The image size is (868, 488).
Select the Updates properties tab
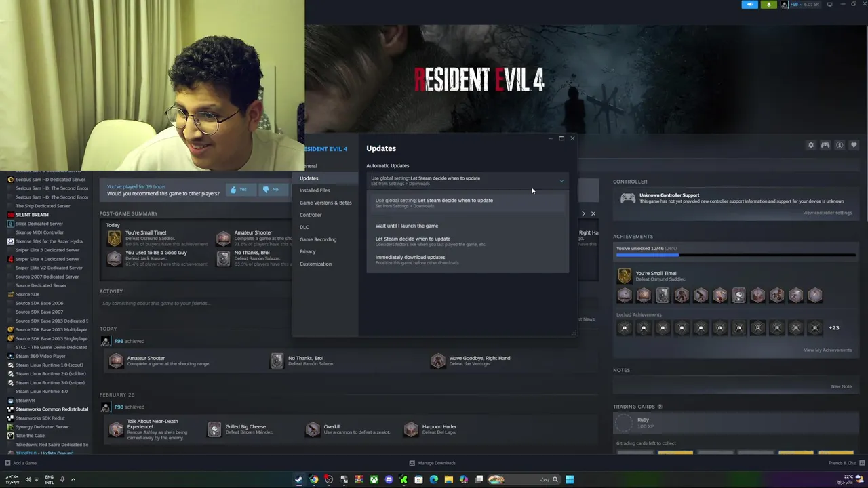[x=309, y=178]
